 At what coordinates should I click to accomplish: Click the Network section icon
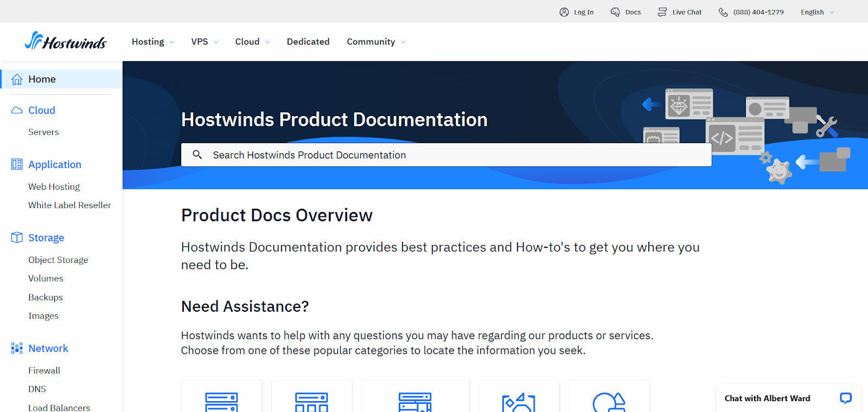[17, 348]
